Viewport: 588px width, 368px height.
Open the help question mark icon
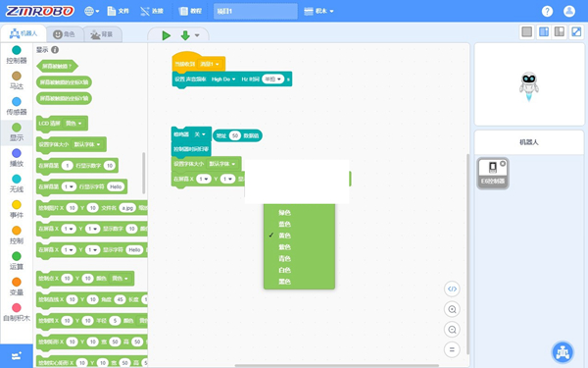[547, 11]
